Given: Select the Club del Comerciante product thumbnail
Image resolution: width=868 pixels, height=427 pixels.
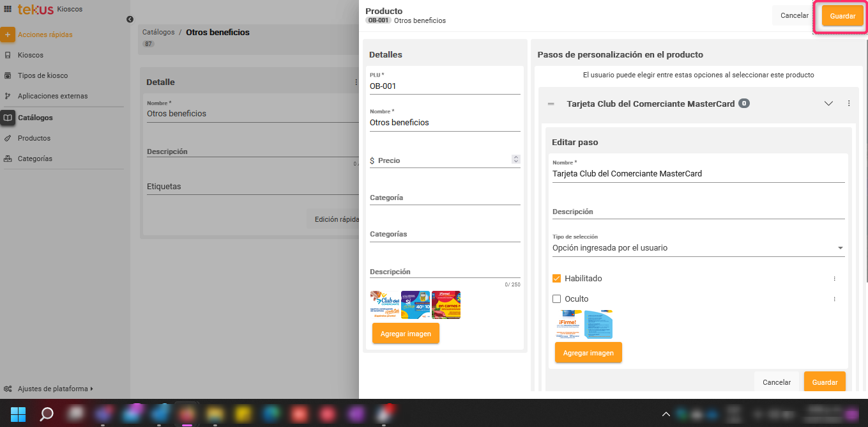Looking at the screenshot, I should 385,305.
